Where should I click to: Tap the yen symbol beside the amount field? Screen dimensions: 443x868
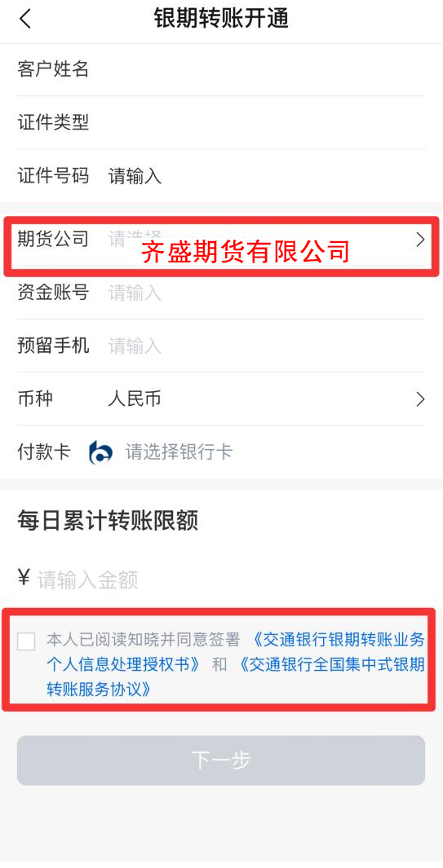point(24,578)
